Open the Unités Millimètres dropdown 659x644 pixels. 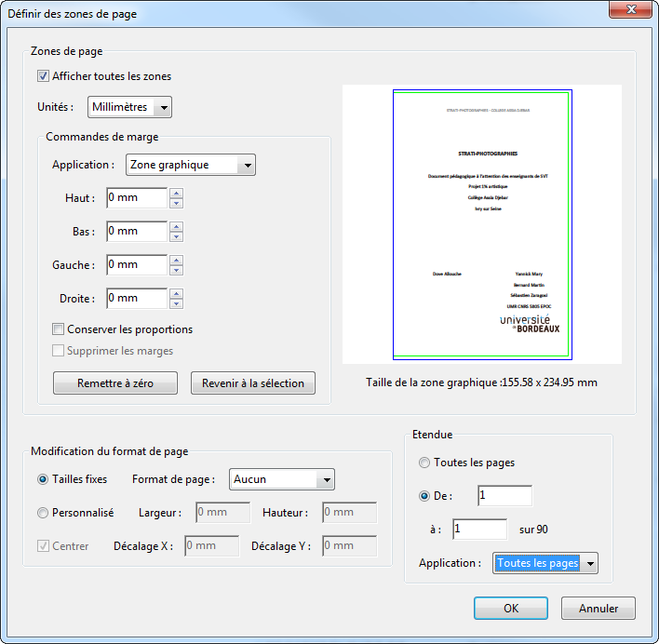click(x=129, y=107)
